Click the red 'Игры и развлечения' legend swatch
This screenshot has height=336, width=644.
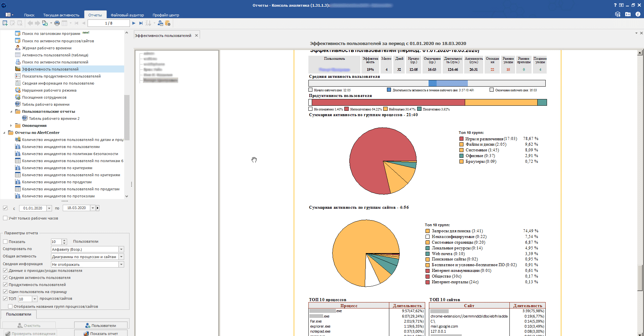point(461,139)
